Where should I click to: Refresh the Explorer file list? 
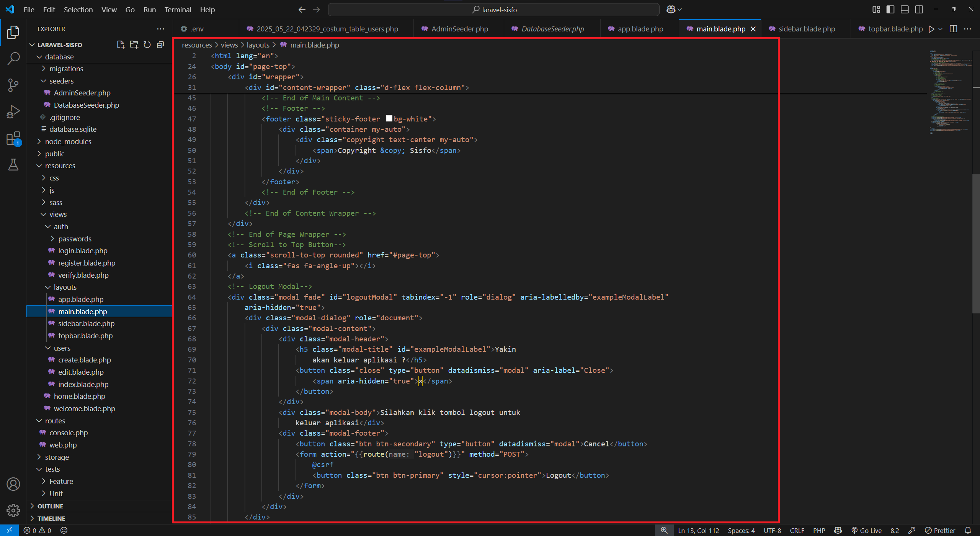click(147, 44)
